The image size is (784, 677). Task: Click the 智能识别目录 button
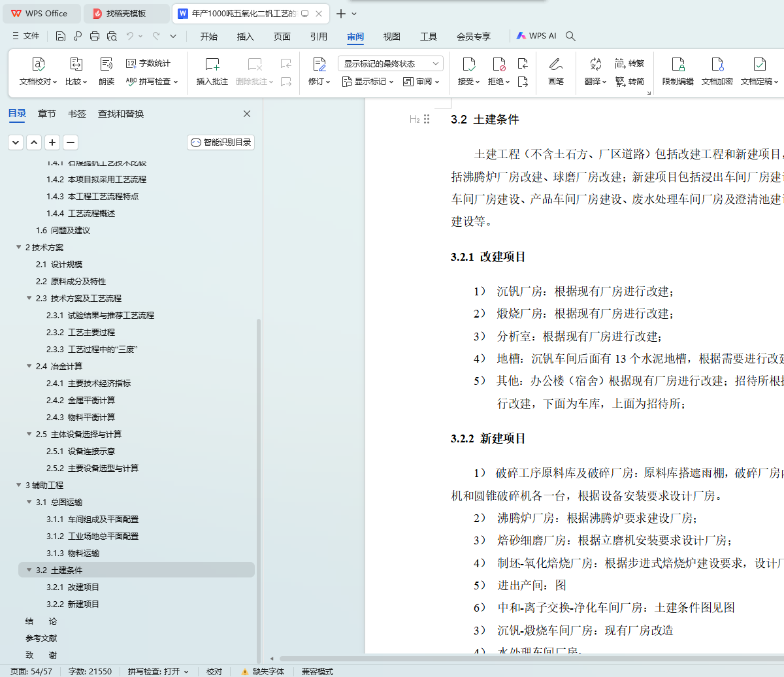[221, 142]
